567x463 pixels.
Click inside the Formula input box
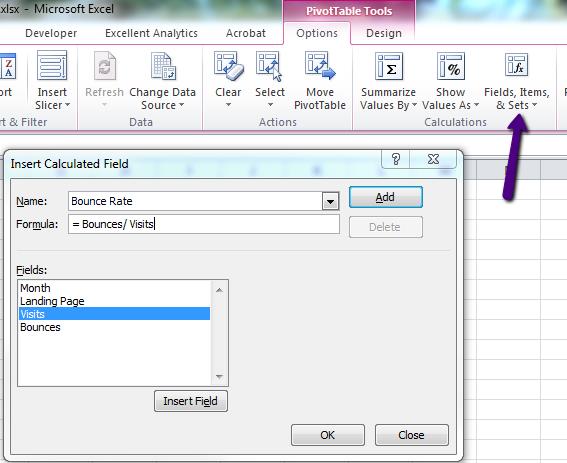204,224
